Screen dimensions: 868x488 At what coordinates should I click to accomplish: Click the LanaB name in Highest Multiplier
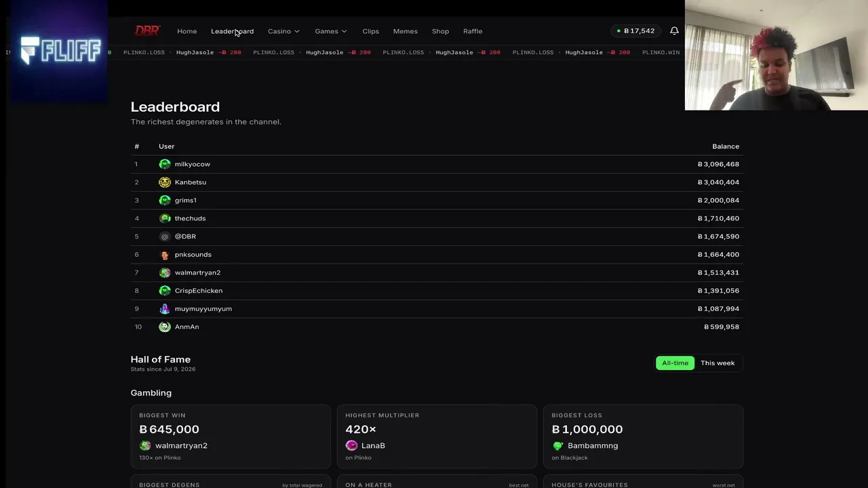click(x=373, y=445)
